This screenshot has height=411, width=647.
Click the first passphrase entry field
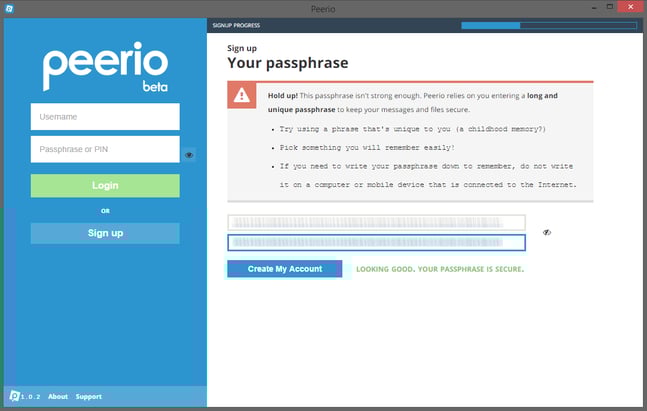point(376,223)
